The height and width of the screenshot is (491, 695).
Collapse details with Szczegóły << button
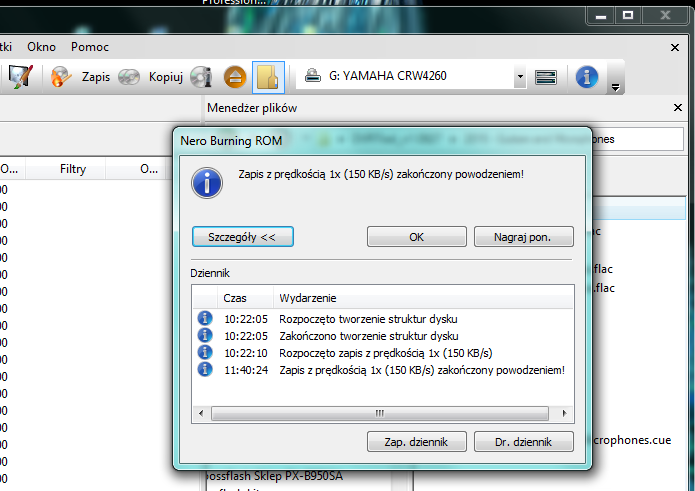click(243, 237)
